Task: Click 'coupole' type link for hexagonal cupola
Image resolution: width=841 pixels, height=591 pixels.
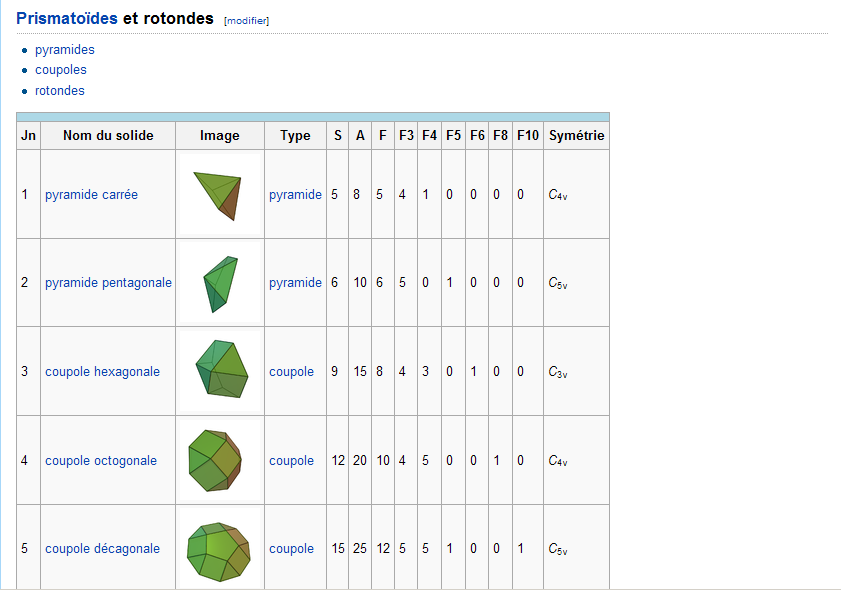Action: pyautogui.click(x=291, y=372)
